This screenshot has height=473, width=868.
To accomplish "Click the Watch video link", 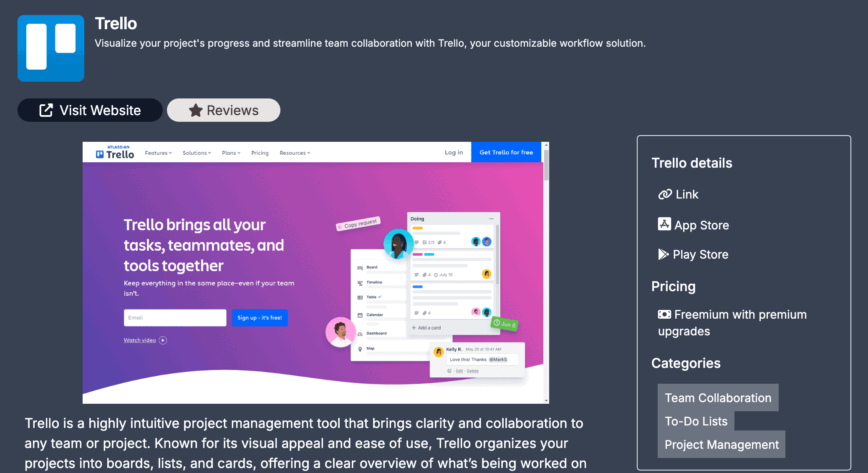I will (140, 340).
